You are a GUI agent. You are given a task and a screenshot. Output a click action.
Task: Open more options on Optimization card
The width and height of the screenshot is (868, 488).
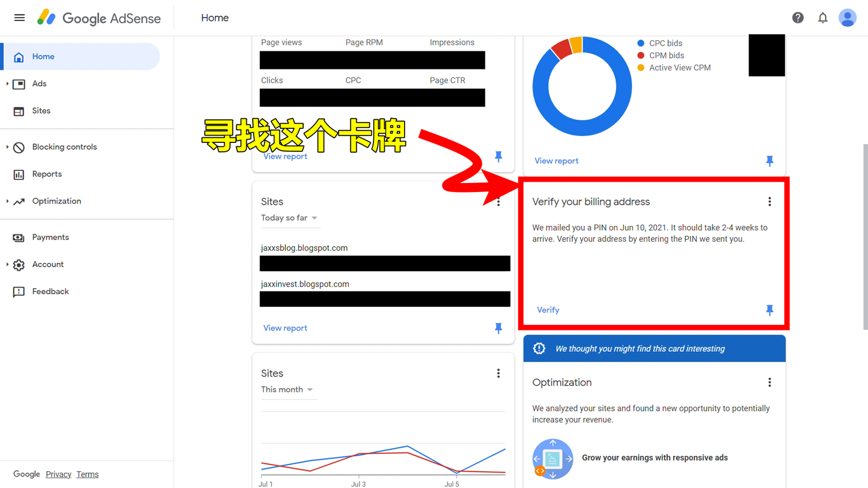pyautogui.click(x=769, y=382)
